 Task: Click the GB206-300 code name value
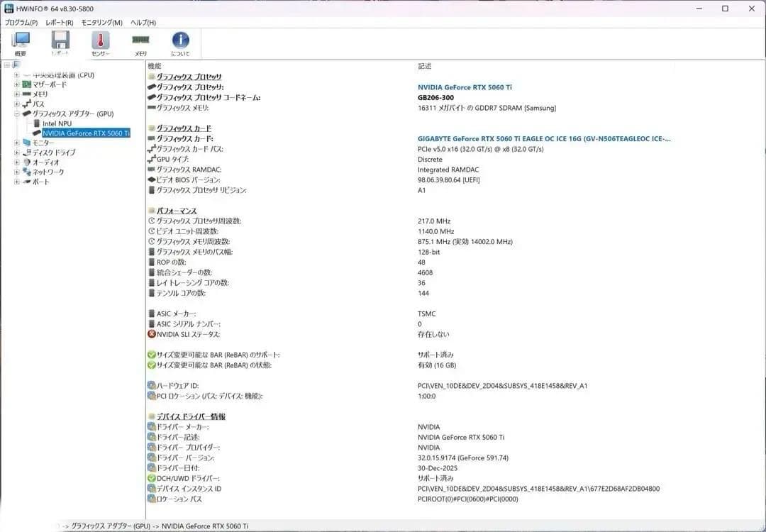[x=435, y=97]
